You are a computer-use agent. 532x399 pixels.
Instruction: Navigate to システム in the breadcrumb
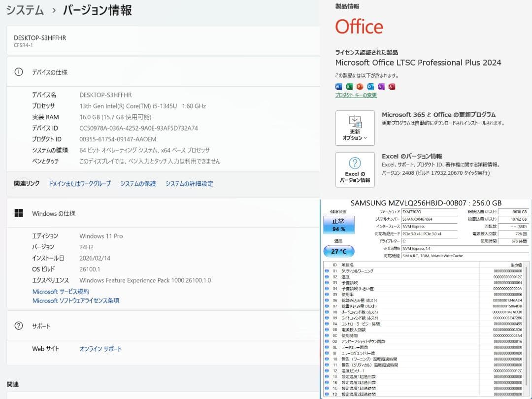click(25, 10)
